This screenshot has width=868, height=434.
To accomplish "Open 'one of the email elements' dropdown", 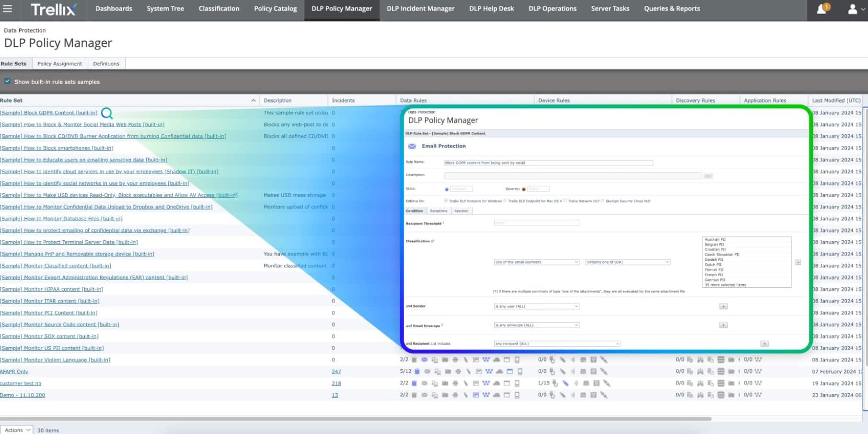I will click(x=536, y=262).
